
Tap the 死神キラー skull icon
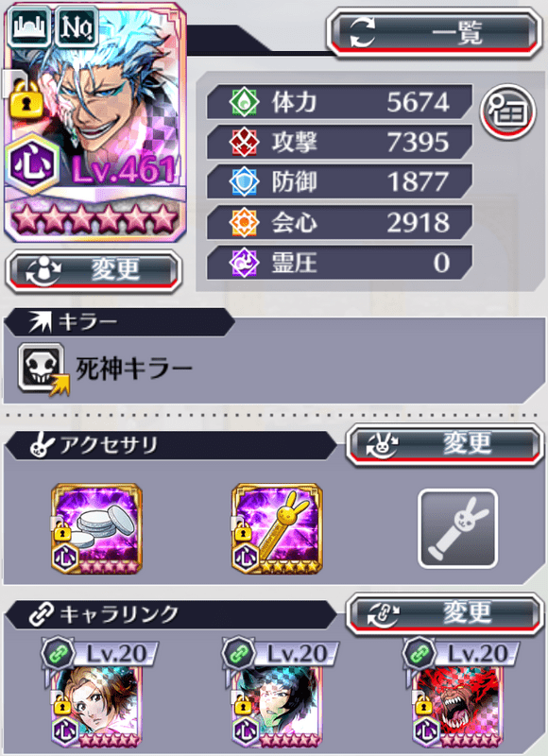click(42, 369)
